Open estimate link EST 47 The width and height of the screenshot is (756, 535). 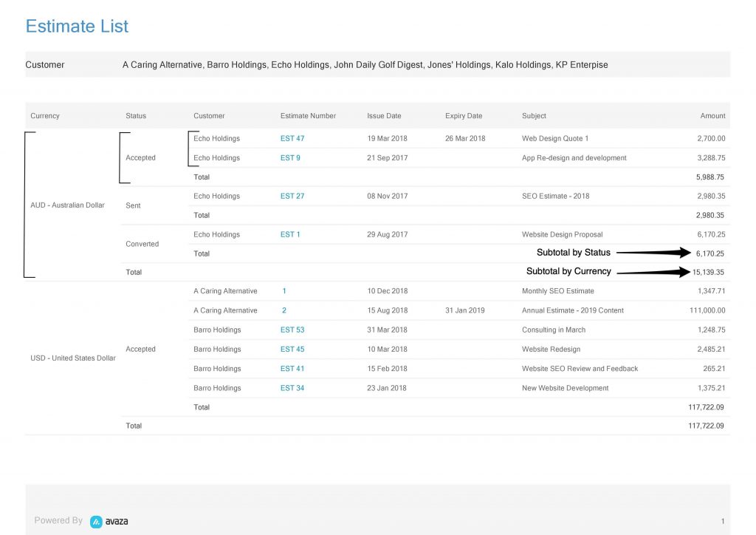click(x=292, y=138)
